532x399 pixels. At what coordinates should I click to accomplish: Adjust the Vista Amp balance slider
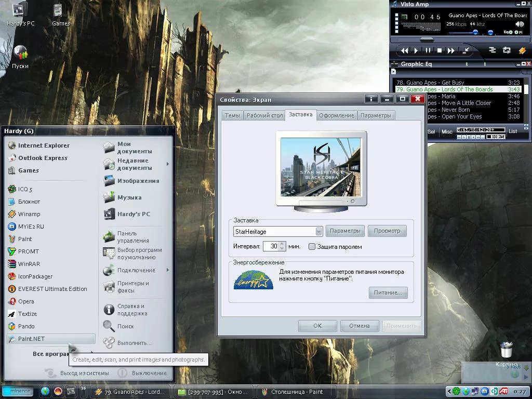[x=490, y=32]
